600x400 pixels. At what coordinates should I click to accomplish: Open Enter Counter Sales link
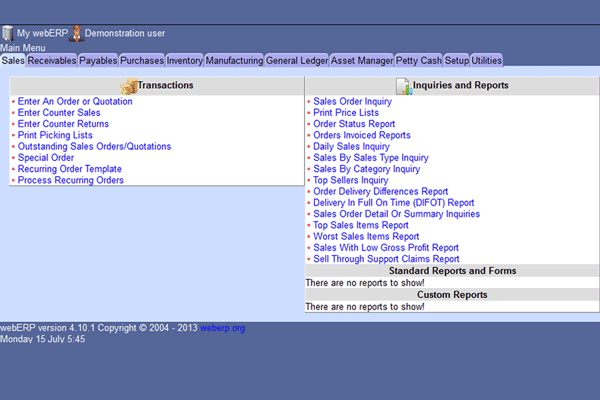pyautogui.click(x=59, y=113)
